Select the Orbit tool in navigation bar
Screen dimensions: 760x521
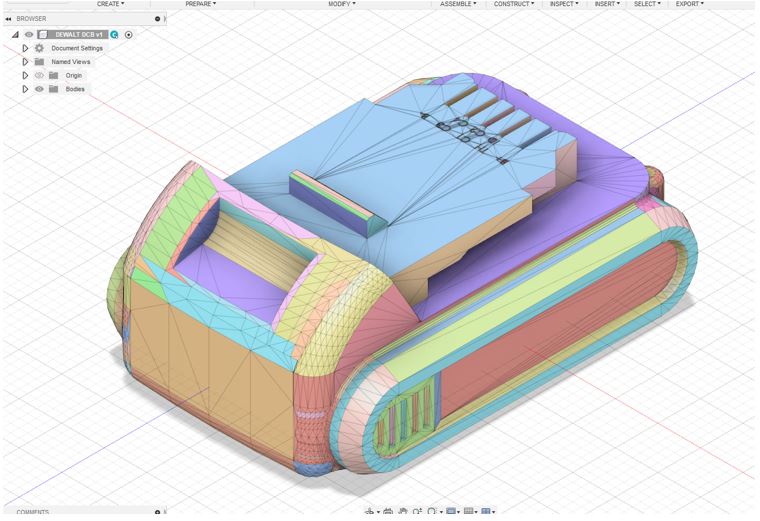click(370, 512)
